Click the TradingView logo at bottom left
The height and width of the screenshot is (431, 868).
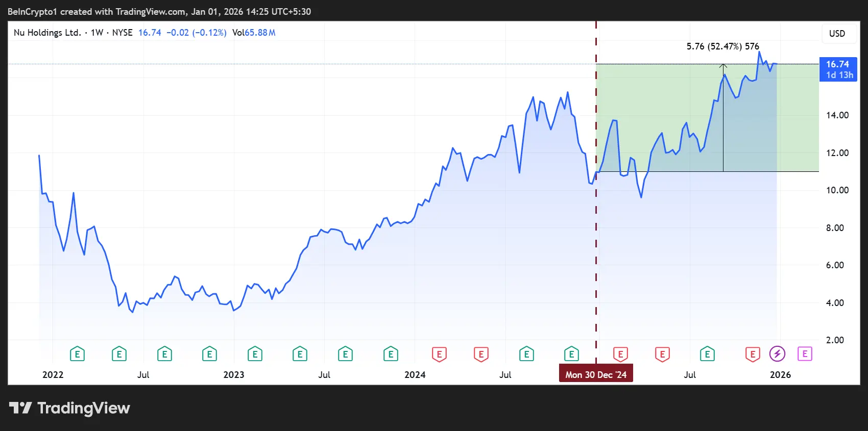pos(69,408)
